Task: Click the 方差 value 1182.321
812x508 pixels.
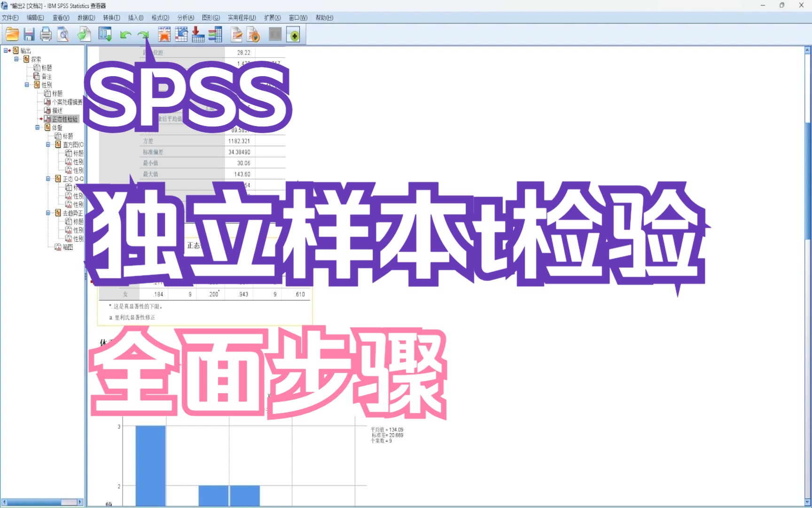Action: (239, 141)
